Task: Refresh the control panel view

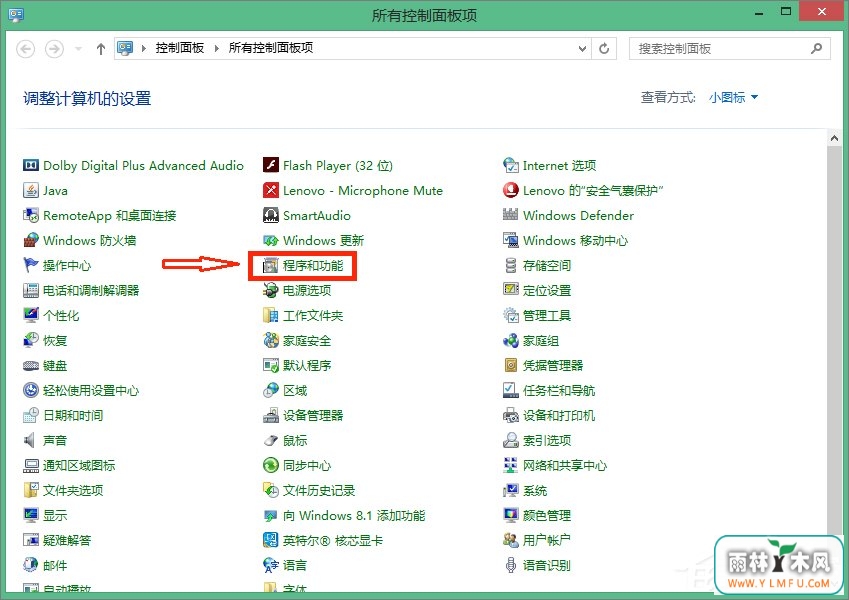Action: (604, 49)
